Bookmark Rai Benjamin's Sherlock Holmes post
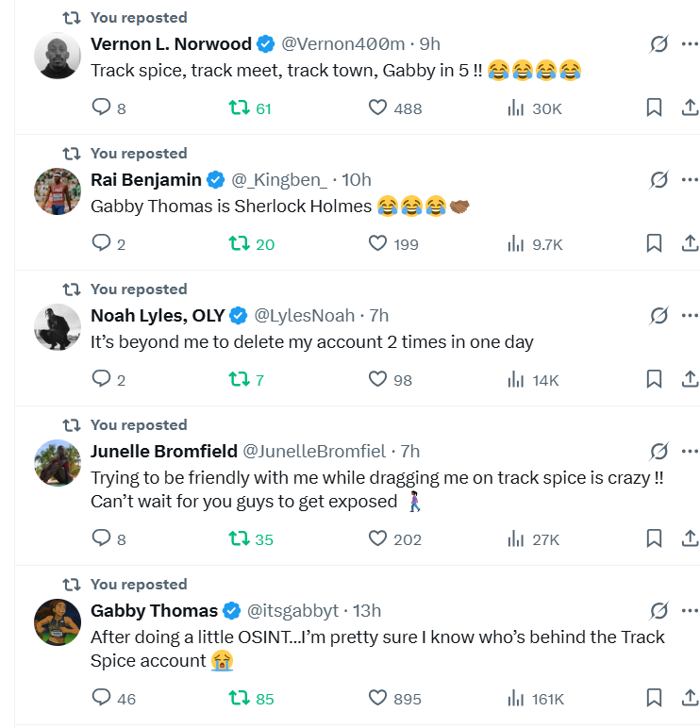The height and width of the screenshot is (728, 700). 654,244
